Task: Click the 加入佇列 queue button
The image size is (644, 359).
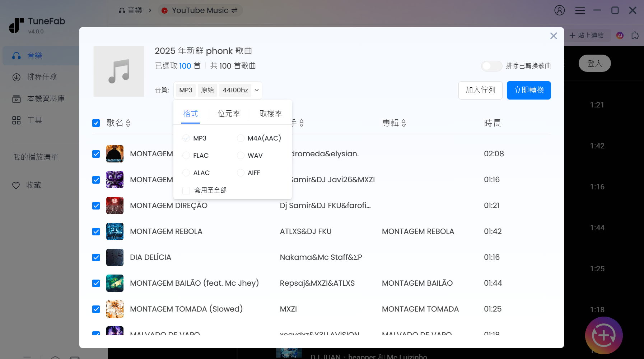Action: click(480, 90)
